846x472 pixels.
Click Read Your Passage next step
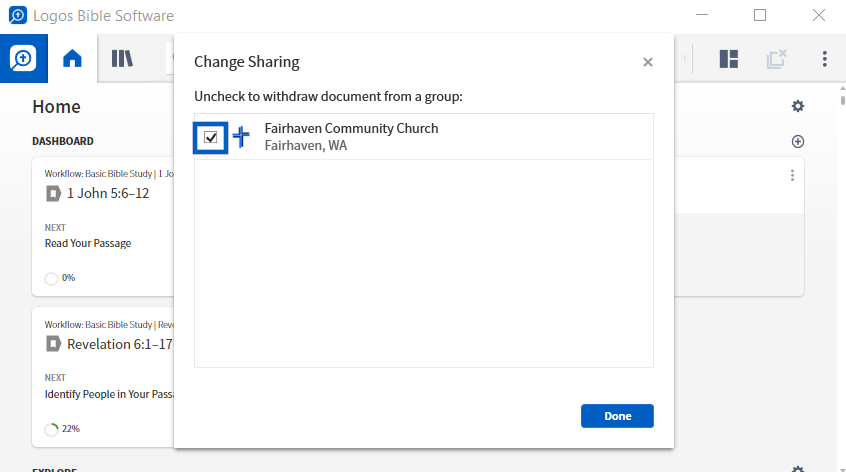pyautogui.click(x=88, y=243)
